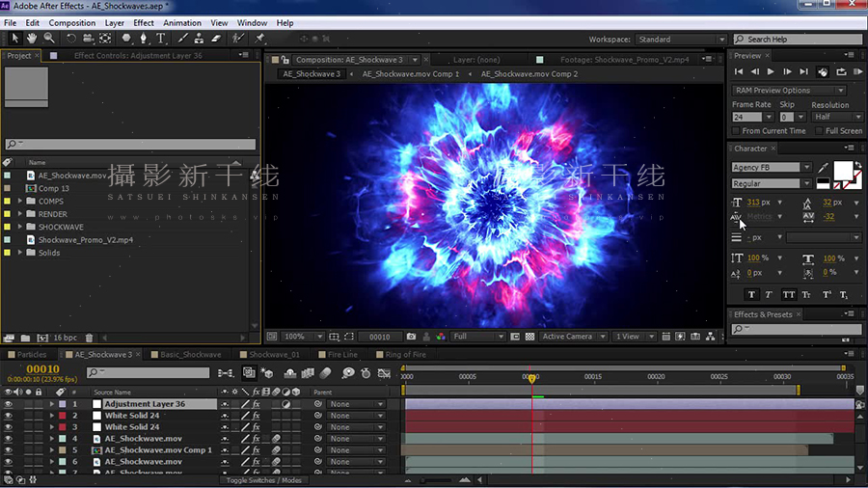Hide White Solid 24 layer 2
Viewport: 868px width, 488px height.
pyautogui.click(x=9, y=416)
